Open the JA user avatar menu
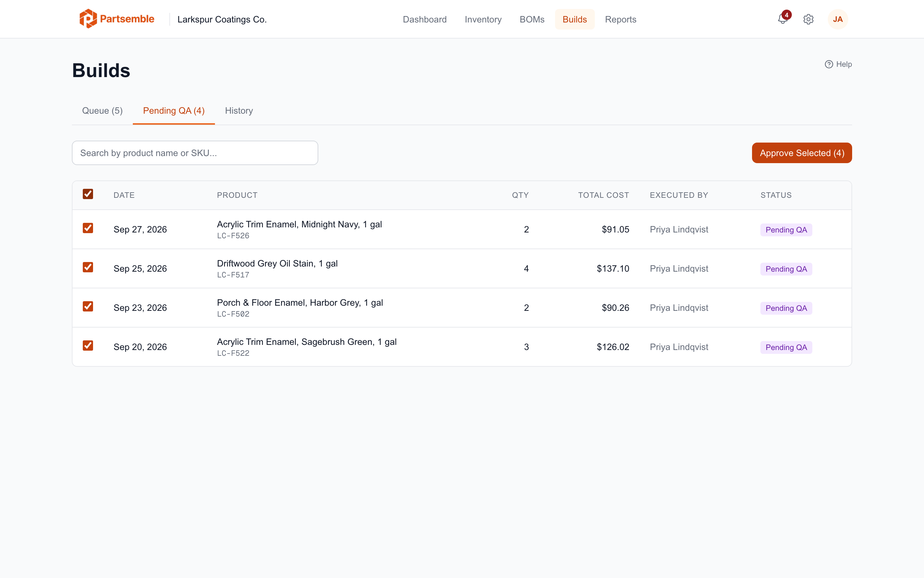This screenshot has height=578, width=924. (x=838, y=19)
